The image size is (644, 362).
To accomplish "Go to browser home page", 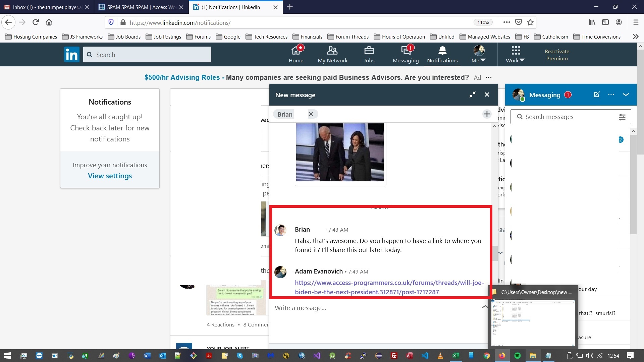I will [49, 22].
